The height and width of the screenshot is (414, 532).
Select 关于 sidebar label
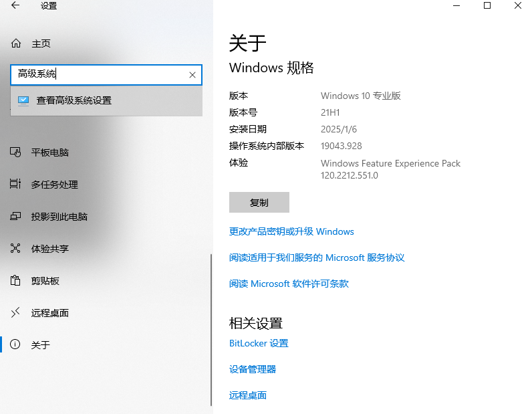tap(40, 345)
